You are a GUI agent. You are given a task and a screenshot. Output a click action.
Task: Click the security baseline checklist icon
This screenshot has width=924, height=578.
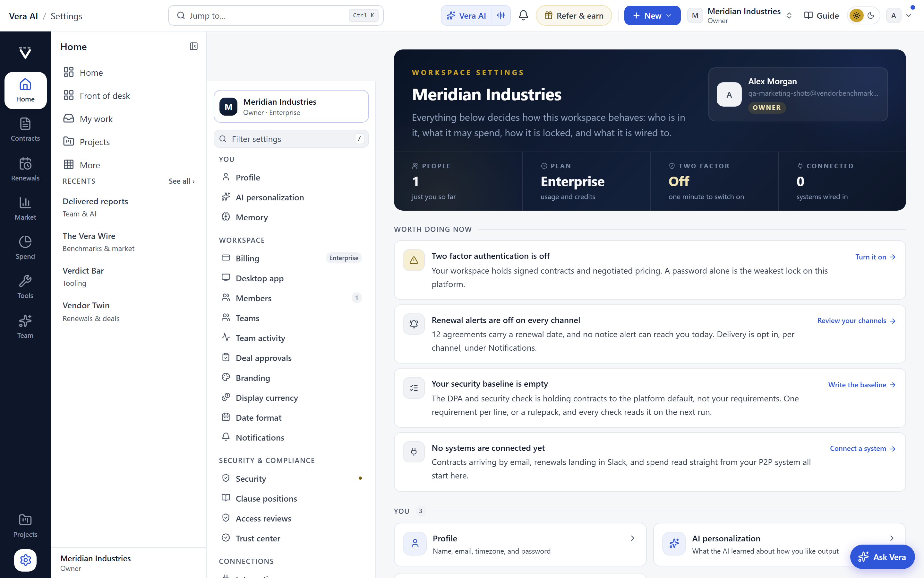[414, 388]
